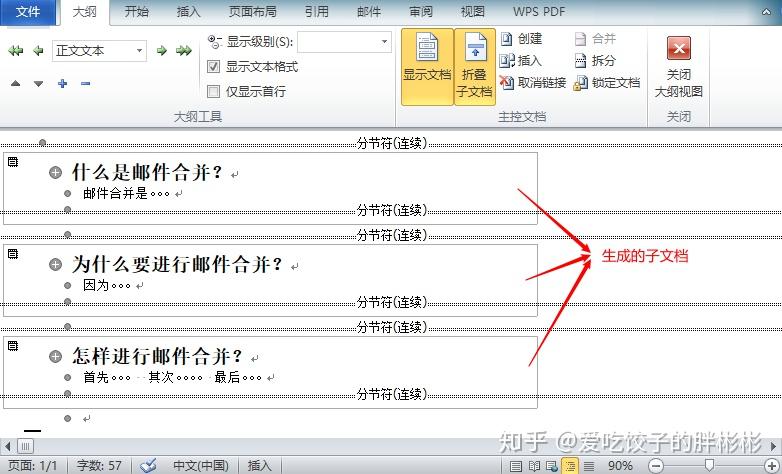
Task: Click subdocument icon beside 为什么要进行邮件合并
Action: coord(13,254)
